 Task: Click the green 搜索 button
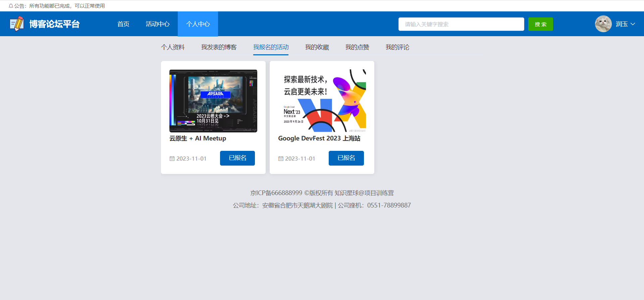point(541,24)
